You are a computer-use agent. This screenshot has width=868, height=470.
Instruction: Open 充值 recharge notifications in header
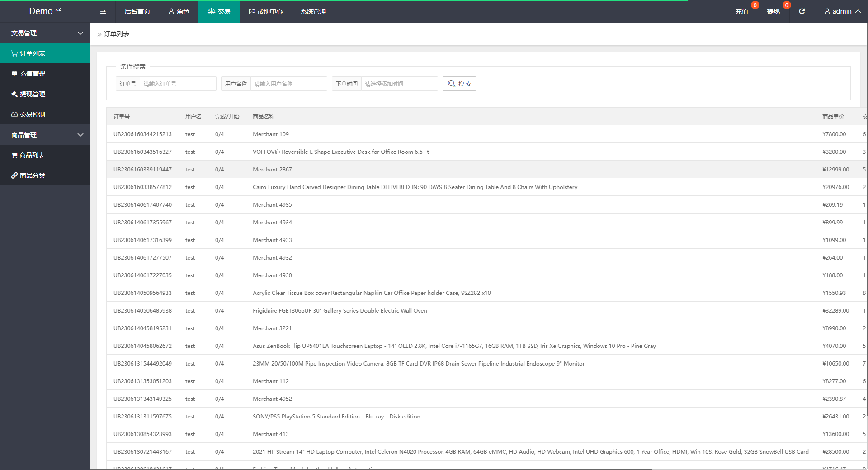point(741,11)
